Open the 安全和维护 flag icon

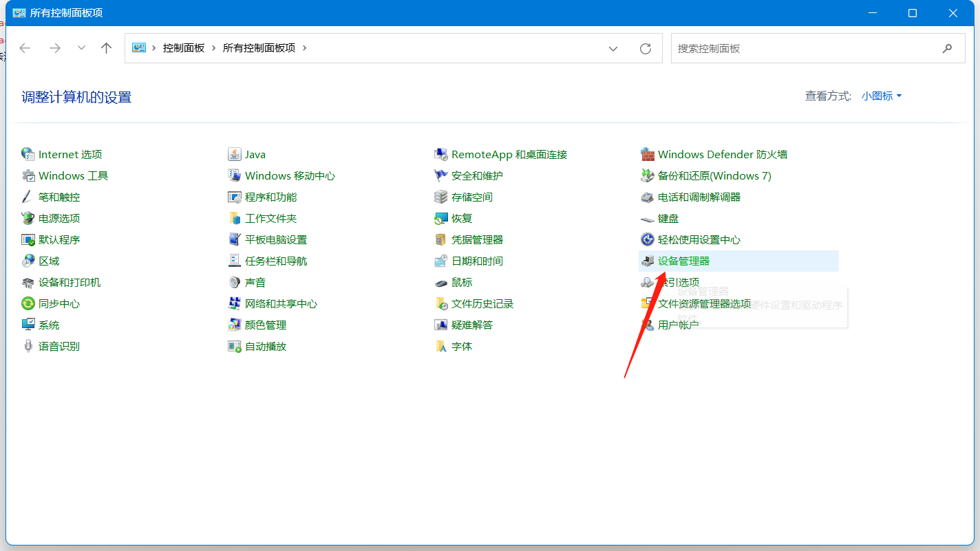tap(440, 175)
